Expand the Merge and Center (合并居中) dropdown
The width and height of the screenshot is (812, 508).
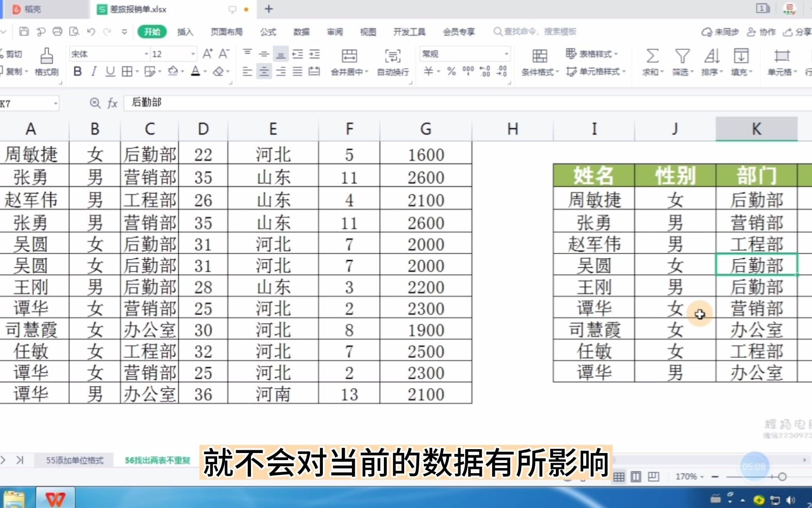367,72
